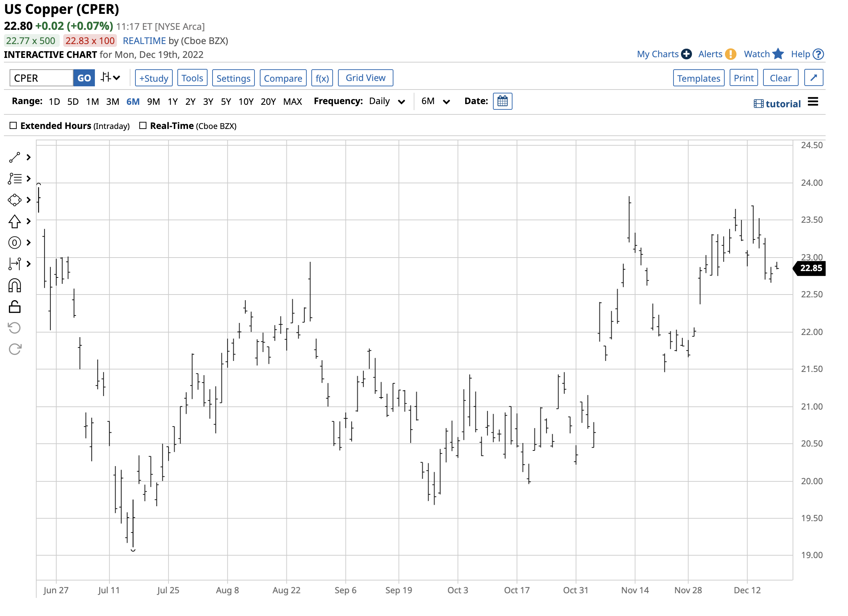
Task: Enable Real-Time Cboe BZX data
Action: pyautogui.click(x=143, y=126)
